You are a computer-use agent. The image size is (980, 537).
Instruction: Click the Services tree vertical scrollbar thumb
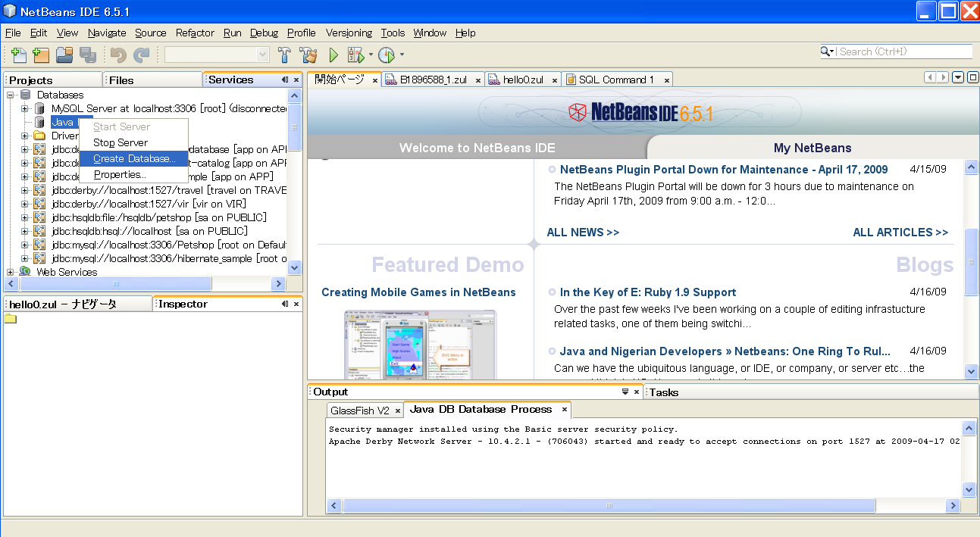point(295,126)
